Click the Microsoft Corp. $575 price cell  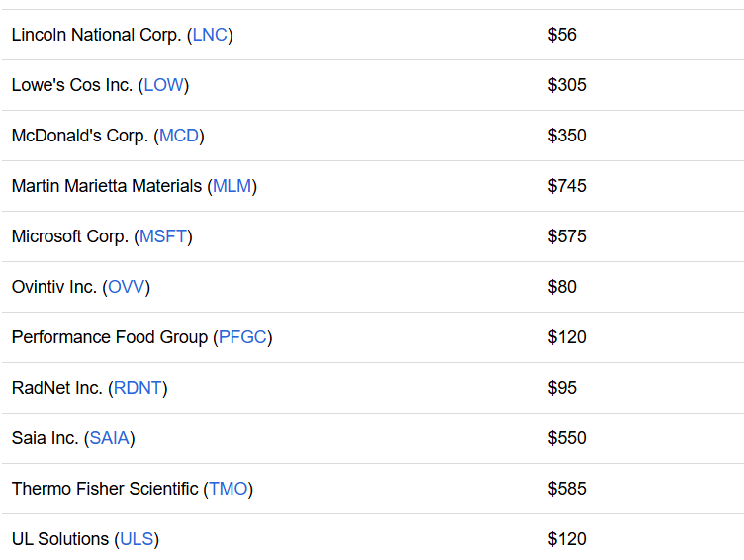tap(567, 236)
